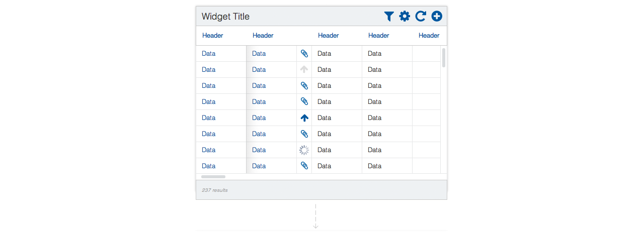
Task: Open the first-column Data link in the spinner row
Action: 209,150
